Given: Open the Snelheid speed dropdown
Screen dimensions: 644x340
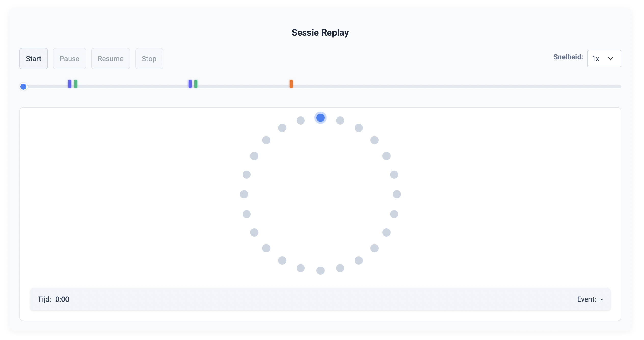Looking at the screenshot, I should pos(604,59).
